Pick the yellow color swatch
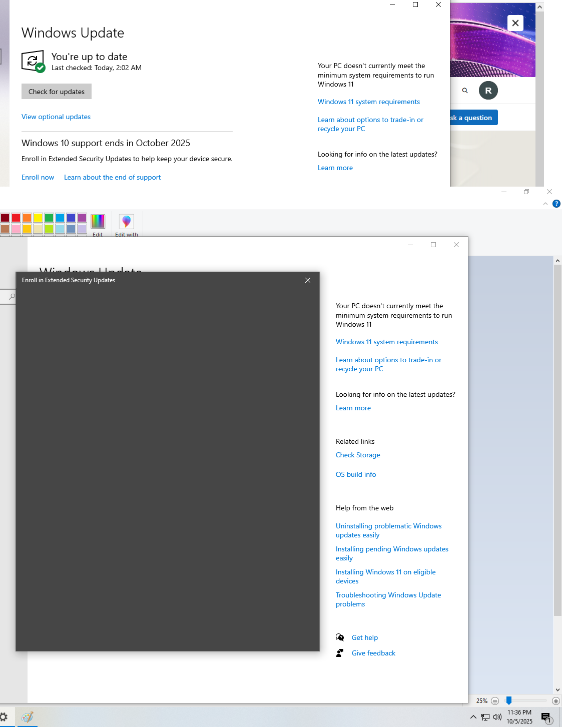Screen dimensions: 565x728 point(38,217)
